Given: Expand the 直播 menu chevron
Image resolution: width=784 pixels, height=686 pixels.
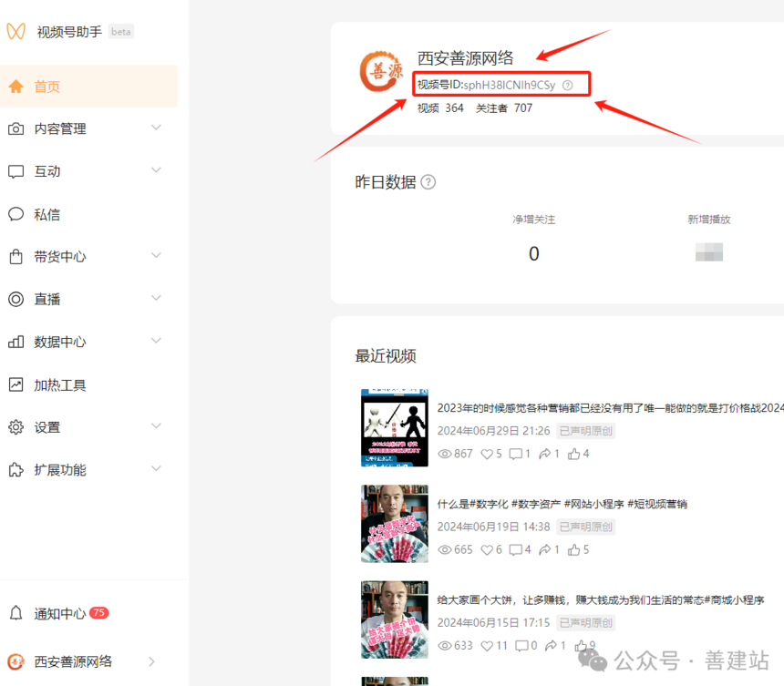Looking at the screenshot, I should [x=157, y=298].
